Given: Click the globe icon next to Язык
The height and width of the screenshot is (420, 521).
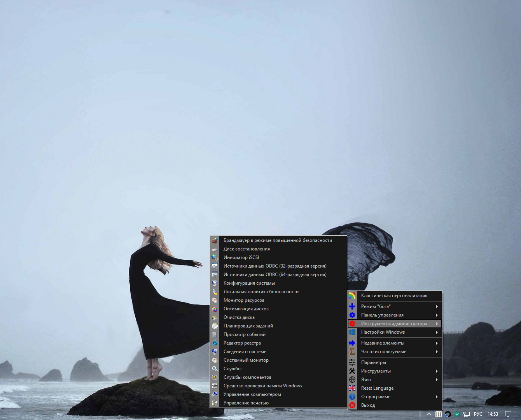Looking at the screenshot, I should point(352,380).
